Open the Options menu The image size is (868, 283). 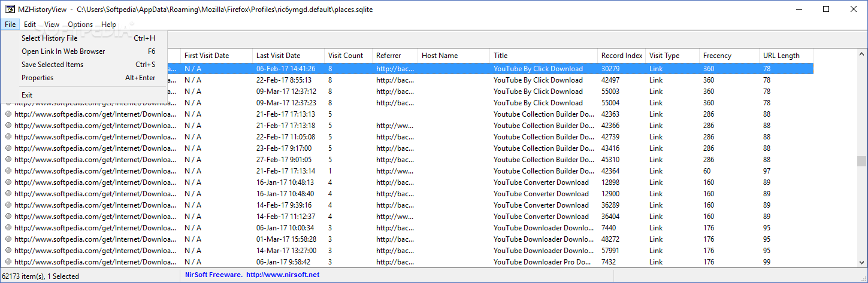[x=80, y=25]
